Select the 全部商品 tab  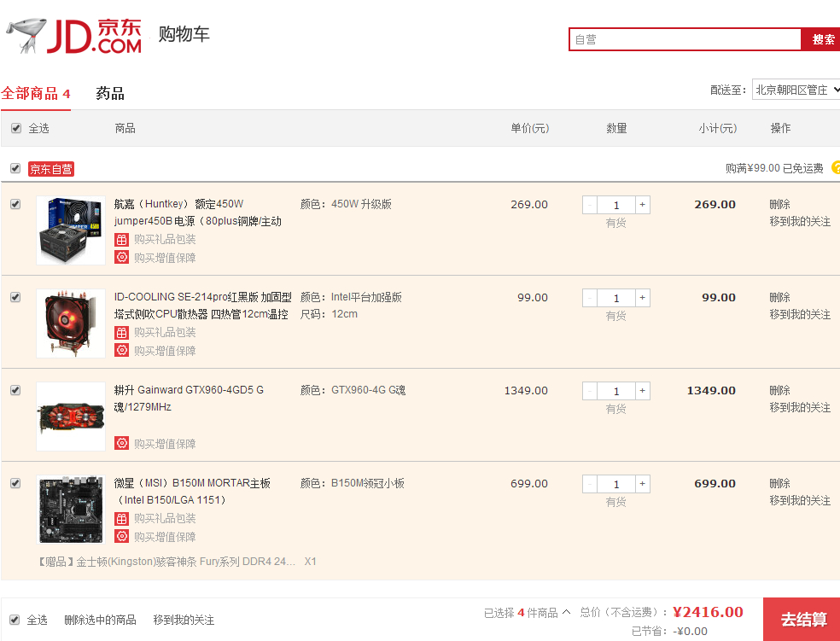pyautogui.click(x=35, y=94)
